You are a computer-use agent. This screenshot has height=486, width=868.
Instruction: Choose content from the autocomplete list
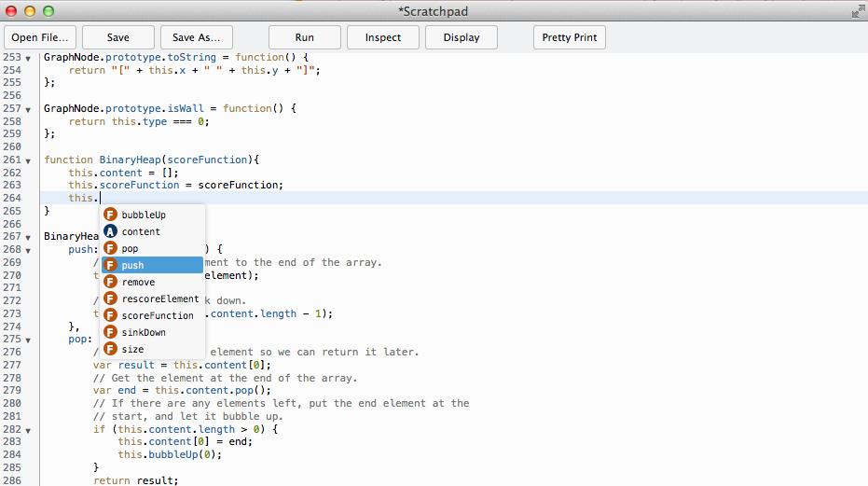[152, 231]
